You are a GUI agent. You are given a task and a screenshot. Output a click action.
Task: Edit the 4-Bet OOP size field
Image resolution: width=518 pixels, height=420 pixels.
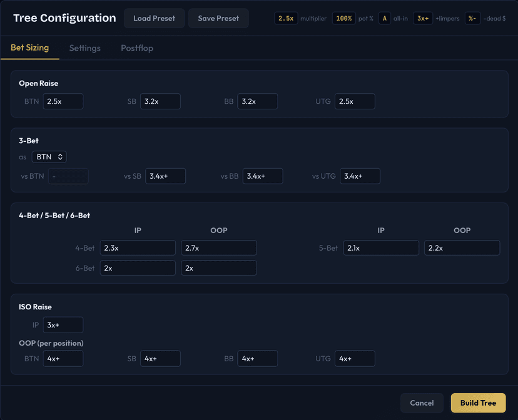click(x=219, y=247)
